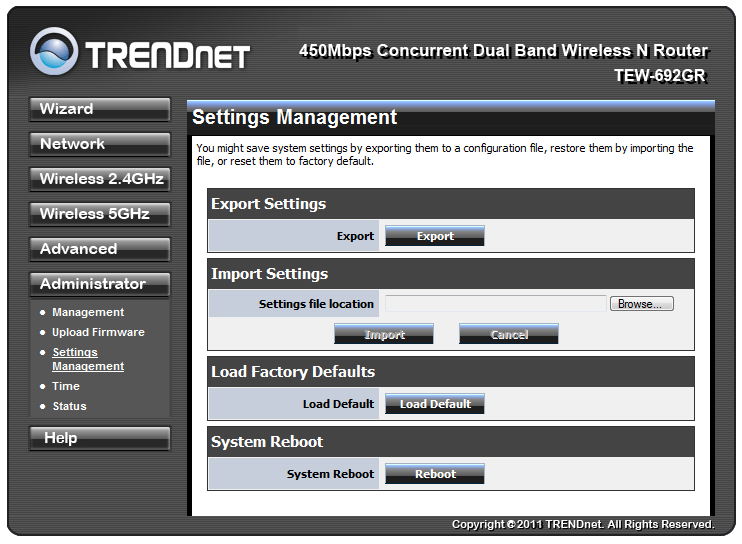Select Settings Management sidebar link

coord(88,359)
